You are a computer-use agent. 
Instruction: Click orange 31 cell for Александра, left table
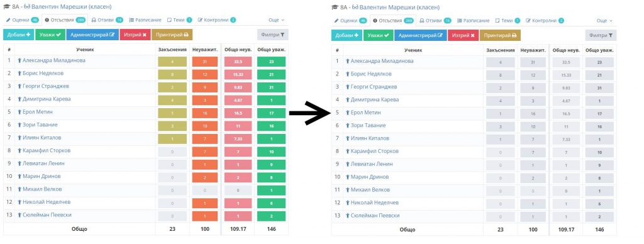204,62
